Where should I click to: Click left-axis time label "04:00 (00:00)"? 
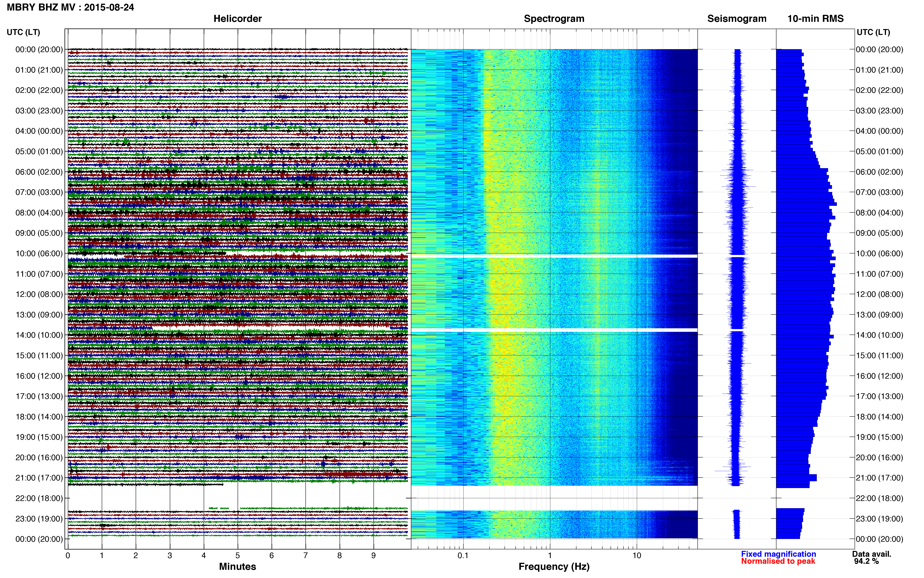pos(39,131)
